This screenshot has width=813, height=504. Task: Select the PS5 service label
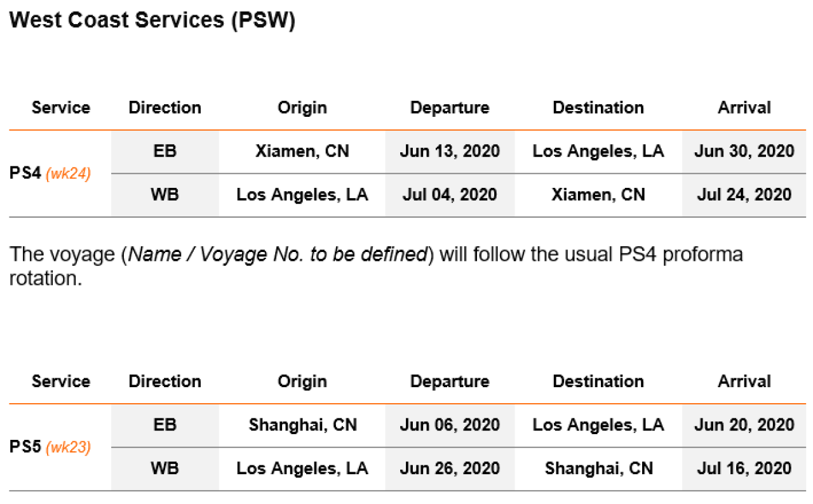25,448
